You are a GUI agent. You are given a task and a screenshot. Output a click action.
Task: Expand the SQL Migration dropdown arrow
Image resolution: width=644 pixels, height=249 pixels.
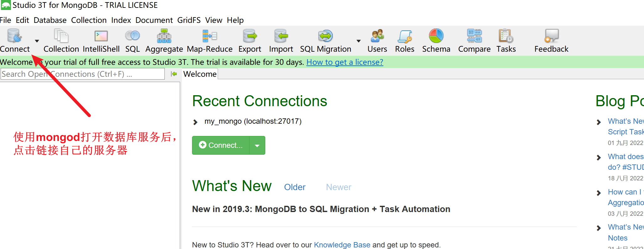[359, 41]
